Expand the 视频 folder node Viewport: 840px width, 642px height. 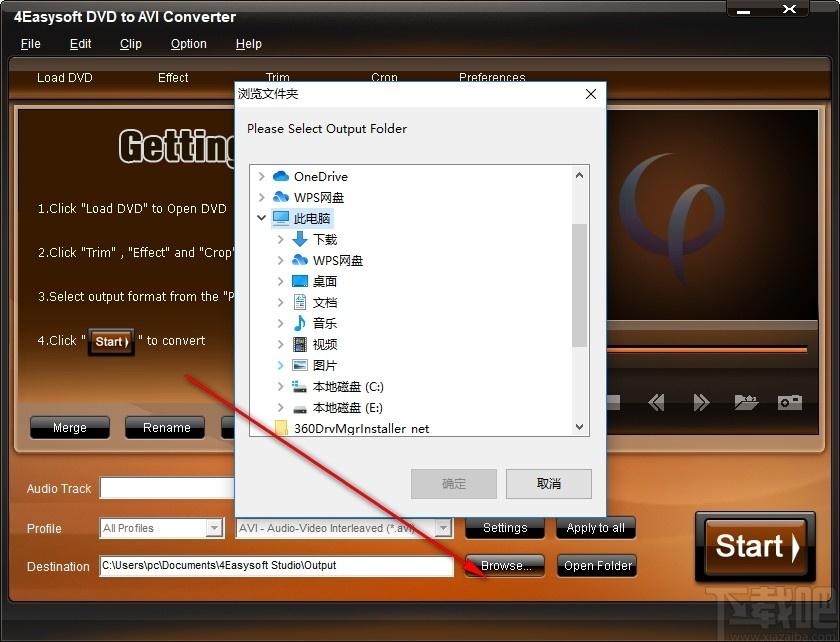(x=280, y=344)
